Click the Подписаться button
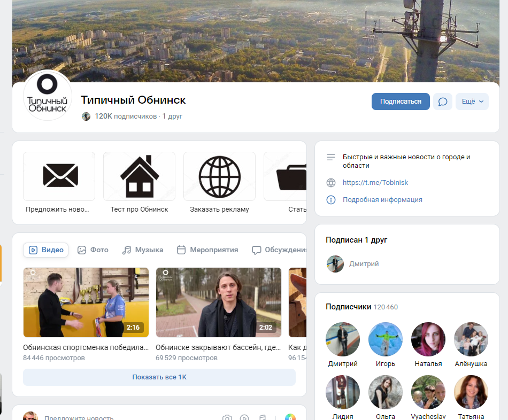The height and width of the screenshot is (420, 508). coord(401,102)
